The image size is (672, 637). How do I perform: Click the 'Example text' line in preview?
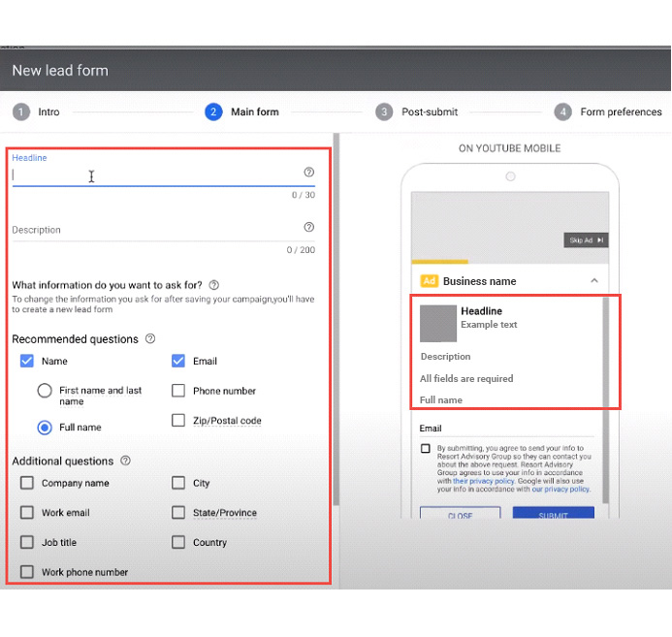[x=489, y=325]
